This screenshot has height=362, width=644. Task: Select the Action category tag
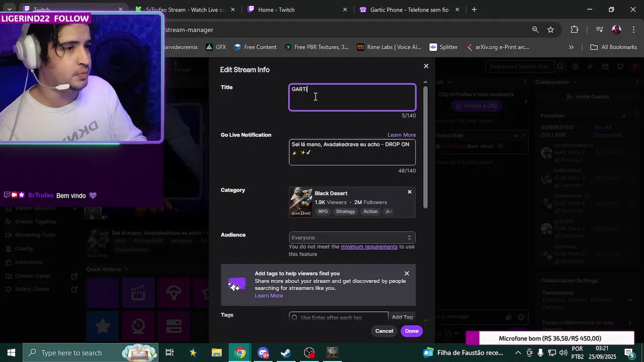pyautogui.click(x=370, y=212)
